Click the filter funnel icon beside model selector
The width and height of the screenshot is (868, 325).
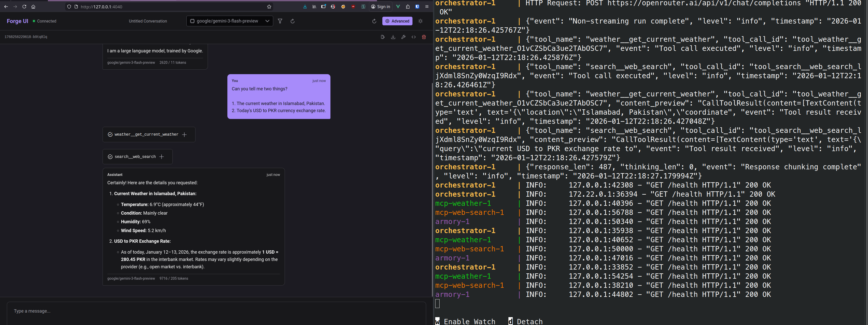(x=280, y=21)
